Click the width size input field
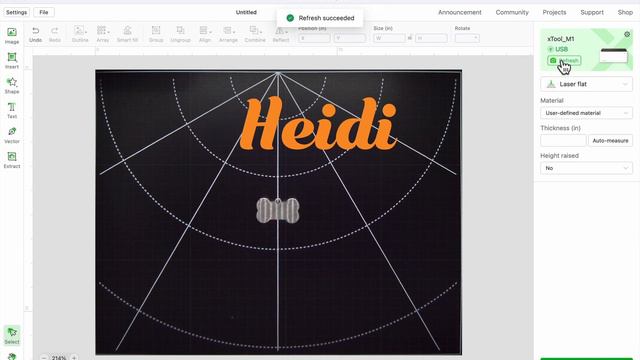This screenshot has height=360, width=640. click(x=389, y=38)
